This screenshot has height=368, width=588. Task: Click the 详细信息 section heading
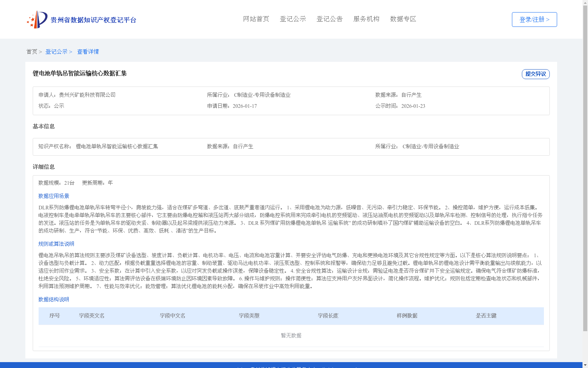(44, 167)
